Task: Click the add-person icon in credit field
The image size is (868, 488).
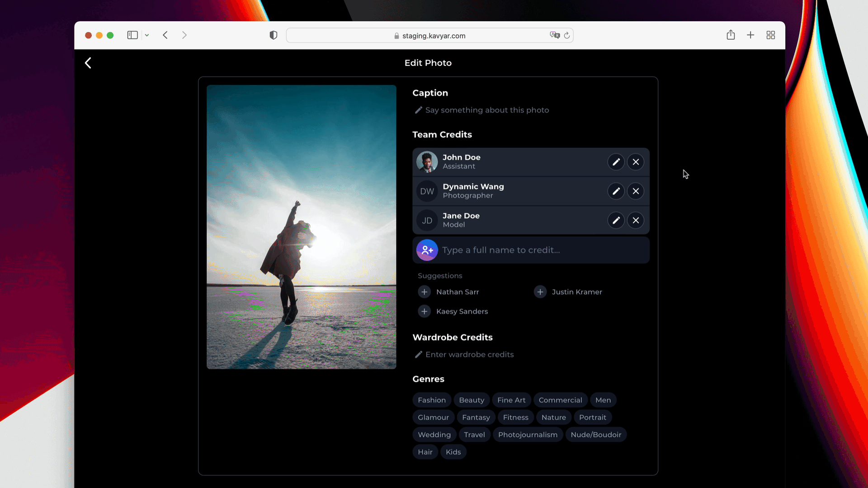Action: point(427,250)
